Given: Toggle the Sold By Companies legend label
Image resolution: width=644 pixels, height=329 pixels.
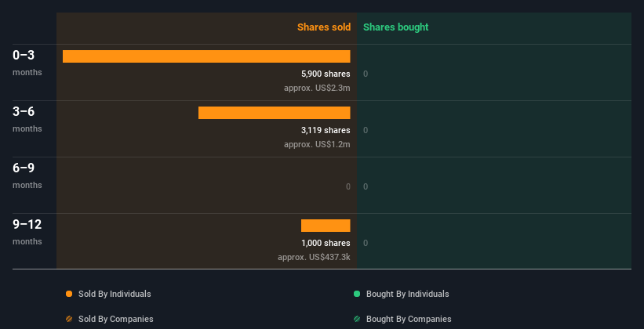Looking at the screenshot, I should 116,319.
